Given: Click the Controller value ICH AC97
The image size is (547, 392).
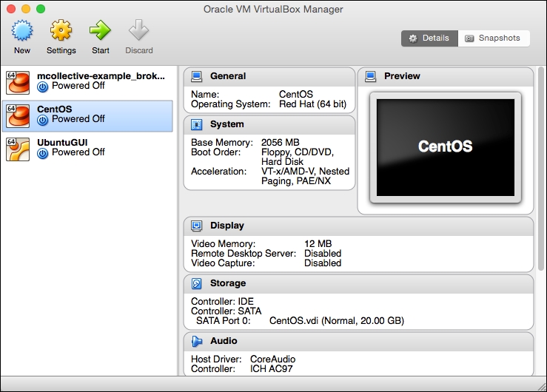Looking at the screenshot, I should tap(272, 368).
